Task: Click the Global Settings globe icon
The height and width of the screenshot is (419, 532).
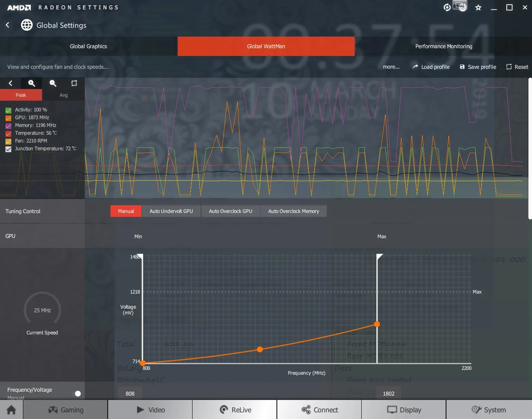Action: [27, 25]
